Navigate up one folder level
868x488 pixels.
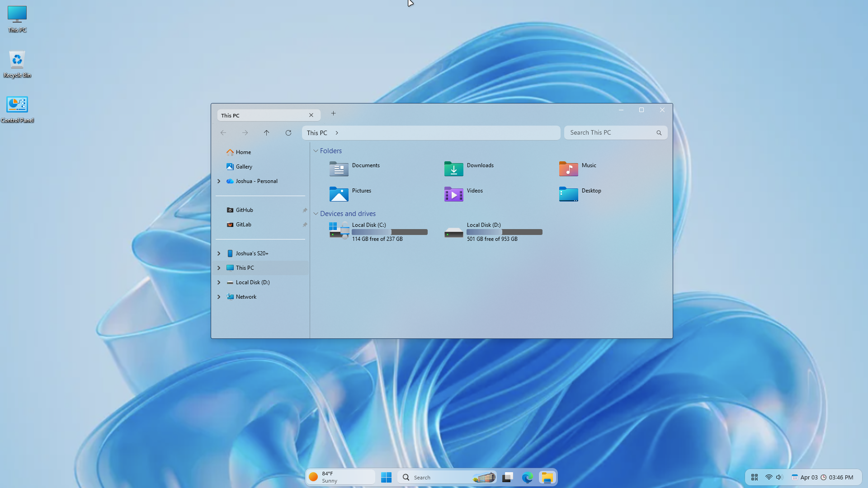[x=267, y=133]
